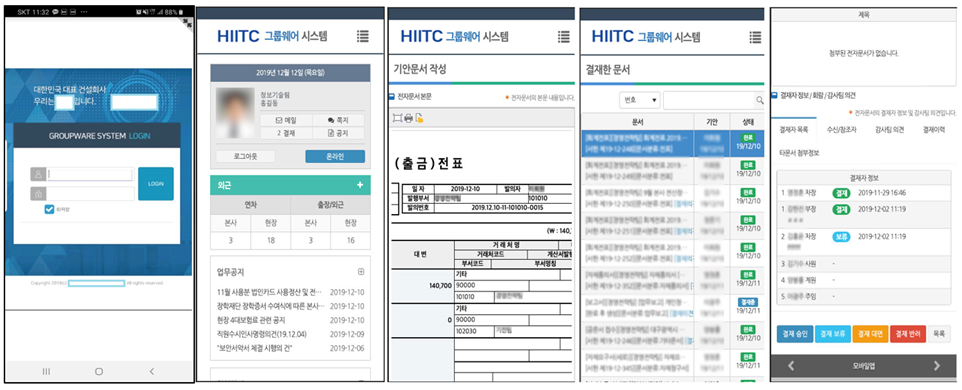Image resolution: width=962 pixels, height=390 pixels.
Task: Toggle the ID저장 checkbox
Action: (x=50, y=210)
